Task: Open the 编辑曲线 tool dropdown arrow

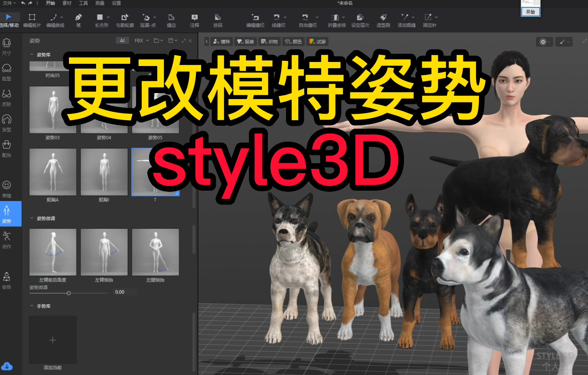Action: coord(62,17)
